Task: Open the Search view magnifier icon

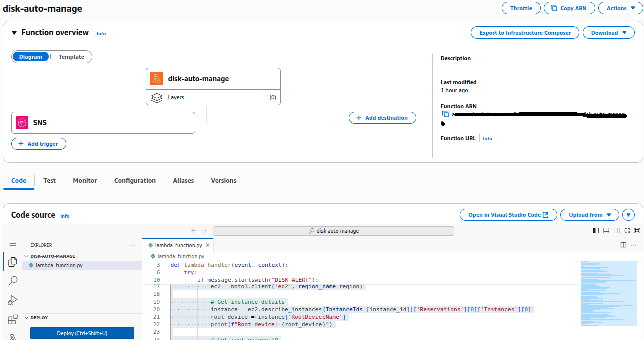Action: pos(13,281)
